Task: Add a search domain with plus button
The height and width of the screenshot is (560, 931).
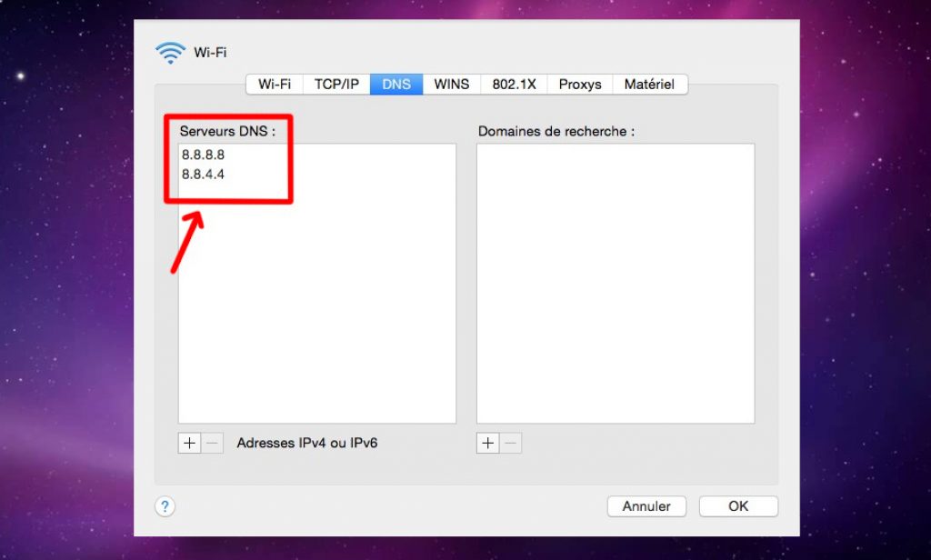Action: point(487,443)
